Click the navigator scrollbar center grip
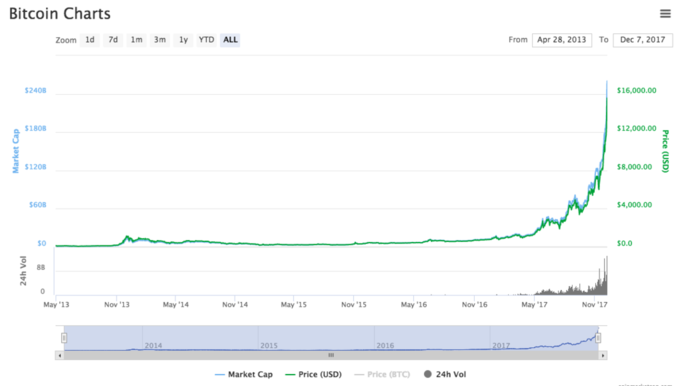 point(331,356)
